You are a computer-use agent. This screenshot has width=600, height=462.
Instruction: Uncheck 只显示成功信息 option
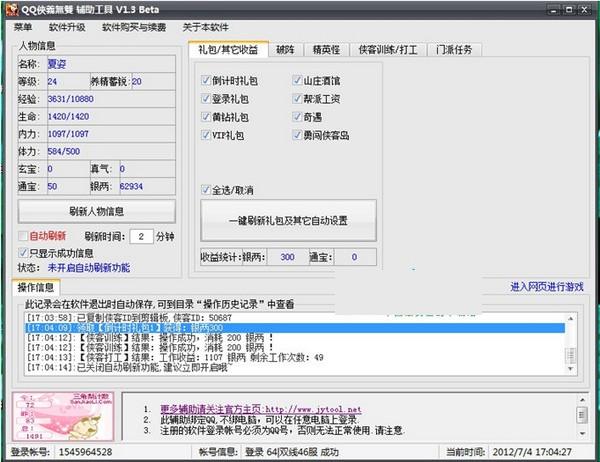click(x=23, y=253)
